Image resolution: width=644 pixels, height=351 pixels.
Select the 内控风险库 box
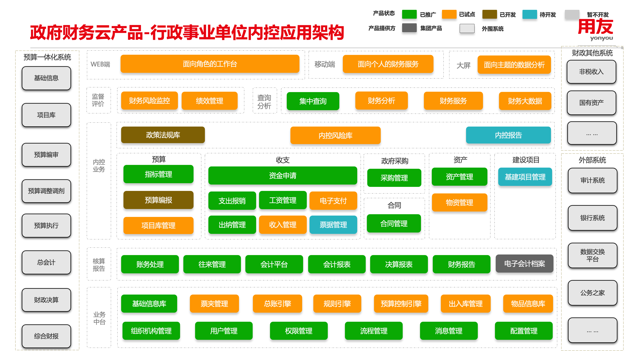click(335, 135)
